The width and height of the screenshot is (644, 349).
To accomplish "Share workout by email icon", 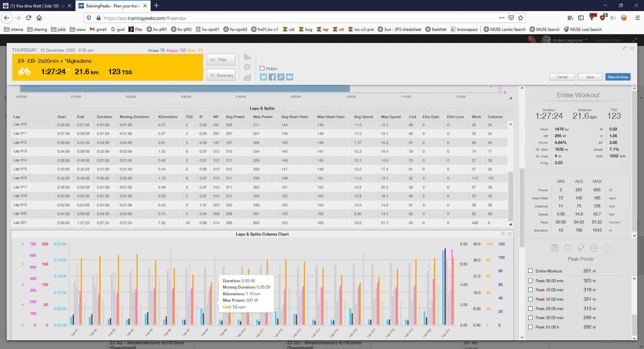I will 289,77.
